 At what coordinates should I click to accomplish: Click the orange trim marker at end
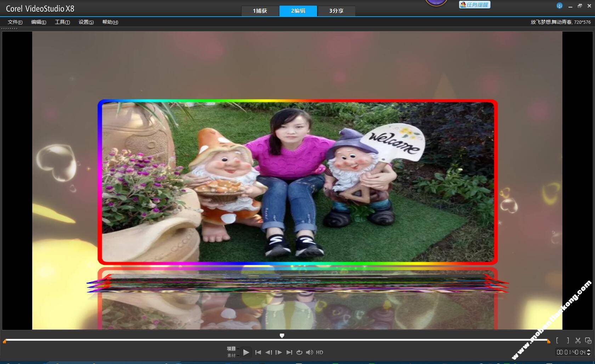click(549, 341)
